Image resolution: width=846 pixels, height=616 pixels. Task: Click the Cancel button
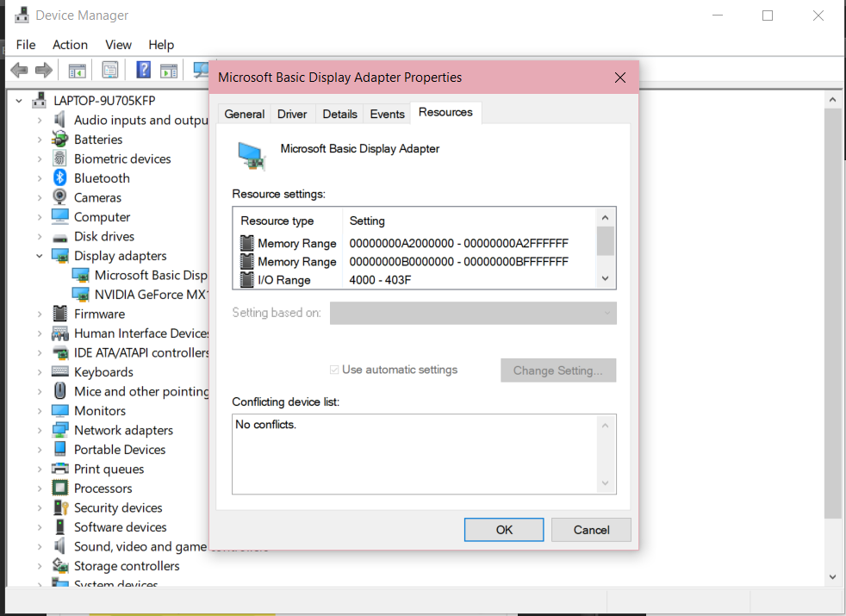[591, 530]
